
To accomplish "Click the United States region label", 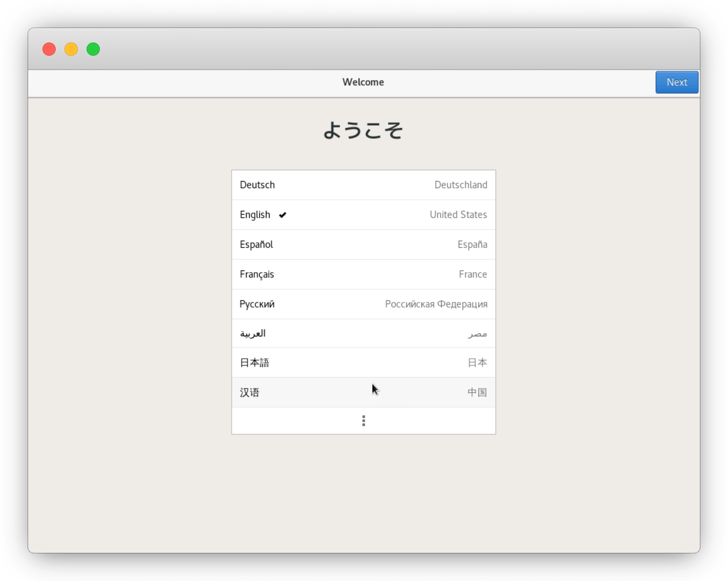I will point(458,215).
